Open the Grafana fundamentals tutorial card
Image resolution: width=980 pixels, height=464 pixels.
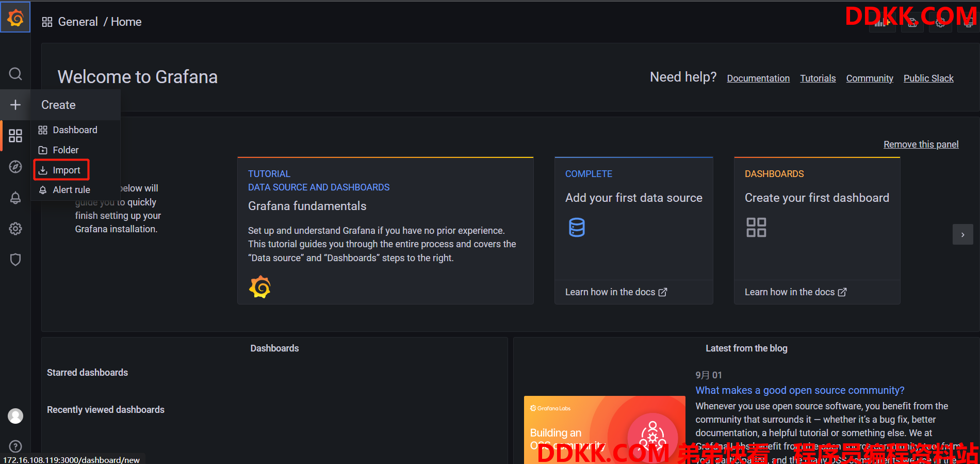385,231
